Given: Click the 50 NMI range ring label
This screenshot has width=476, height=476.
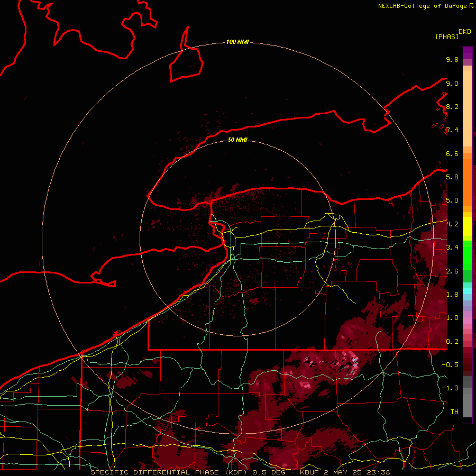Looking at the screenshot, I should pyautogui.click(x=237, y=140).
